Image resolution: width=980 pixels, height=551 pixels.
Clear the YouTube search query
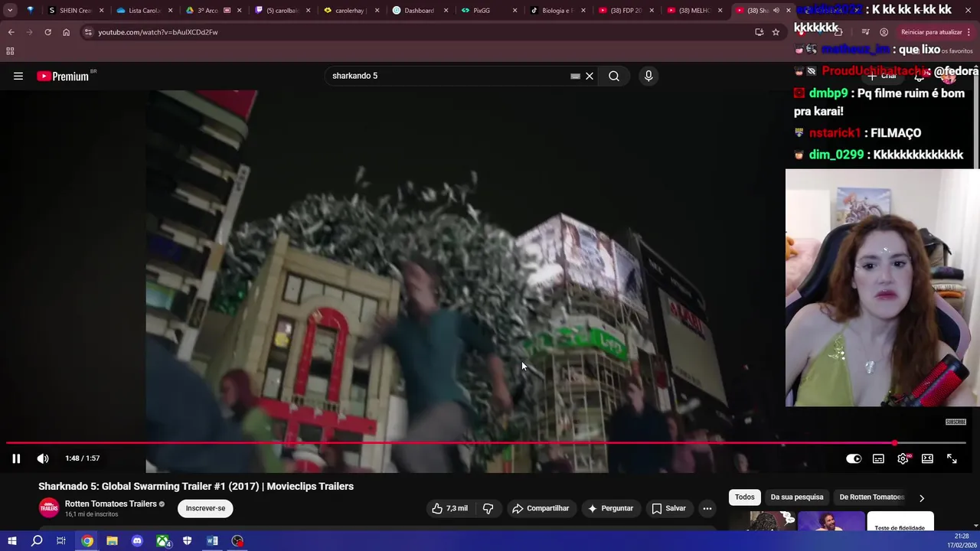coord(590,76)
